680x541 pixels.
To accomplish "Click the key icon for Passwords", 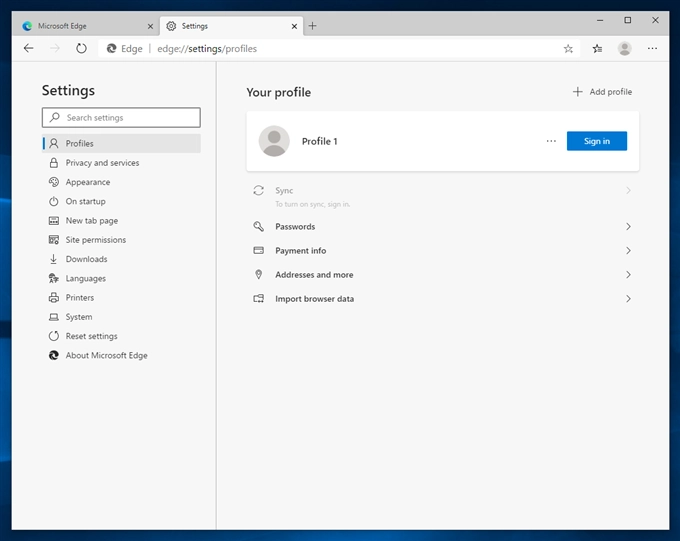I will click(x=258, y=226).
